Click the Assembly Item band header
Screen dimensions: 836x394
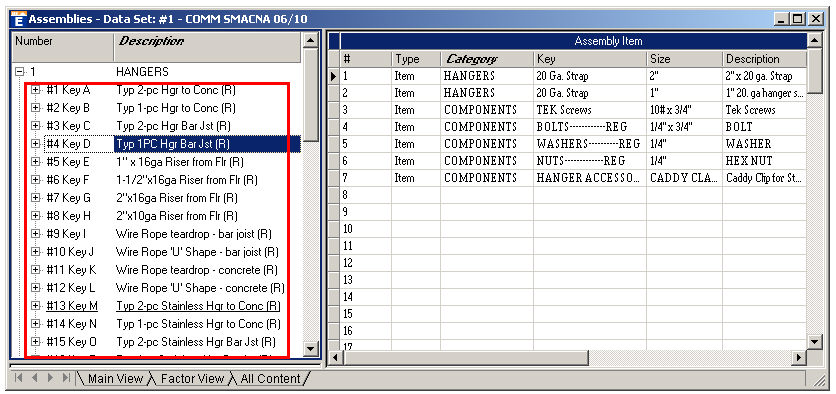(x=573, y=41)
